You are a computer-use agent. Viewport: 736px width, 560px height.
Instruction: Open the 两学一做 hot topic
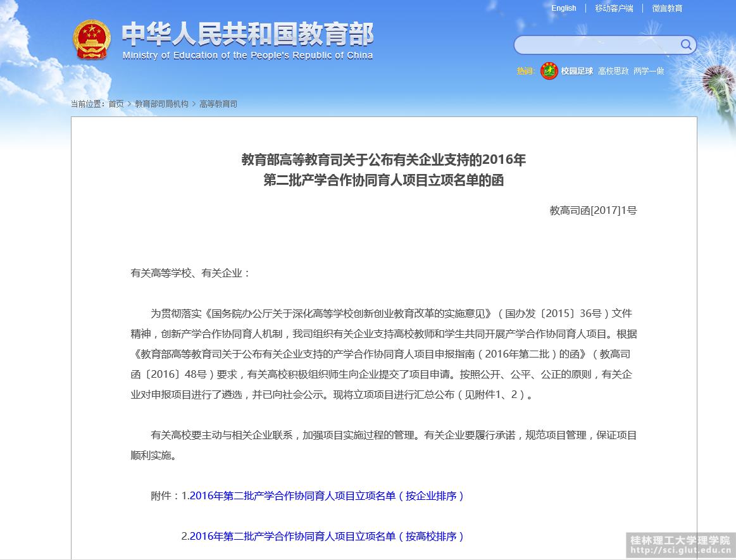tap(649, 71)
